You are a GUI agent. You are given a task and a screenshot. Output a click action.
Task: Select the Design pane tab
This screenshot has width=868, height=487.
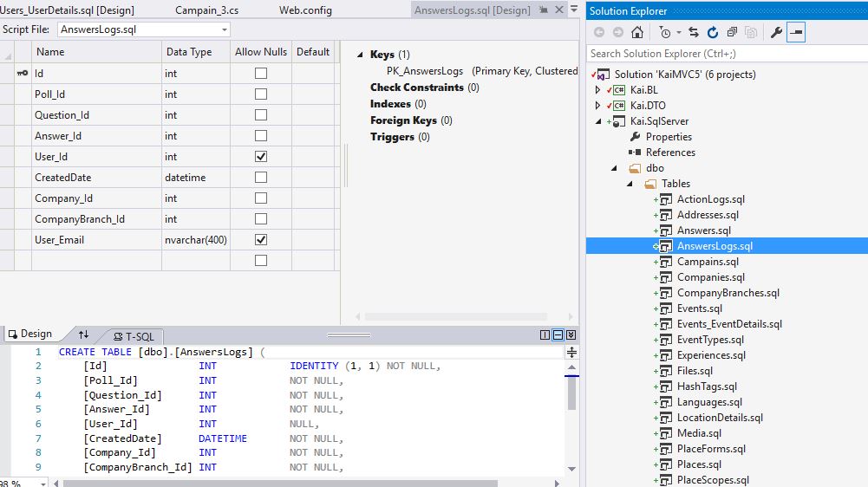click(30, 334)
